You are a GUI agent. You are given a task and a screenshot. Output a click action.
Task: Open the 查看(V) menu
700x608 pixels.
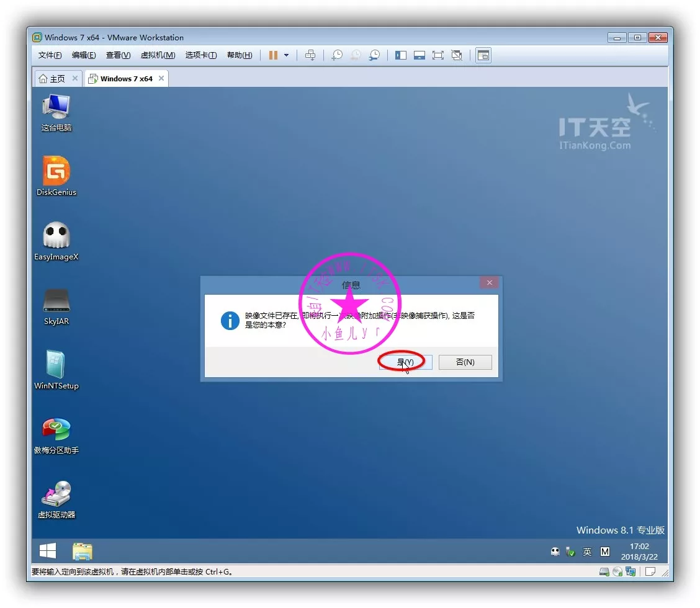coord(118,55)
